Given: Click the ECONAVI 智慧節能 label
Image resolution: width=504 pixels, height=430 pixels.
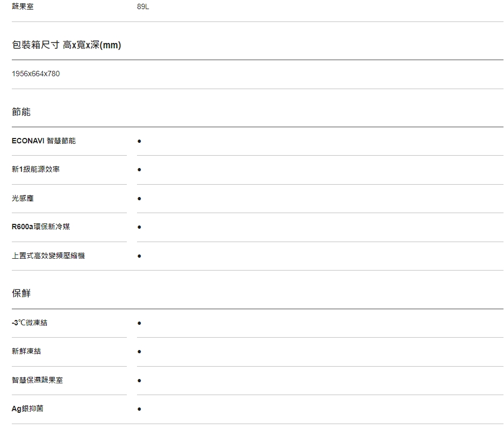Looking at the screenshot, I should click(44, 141).
